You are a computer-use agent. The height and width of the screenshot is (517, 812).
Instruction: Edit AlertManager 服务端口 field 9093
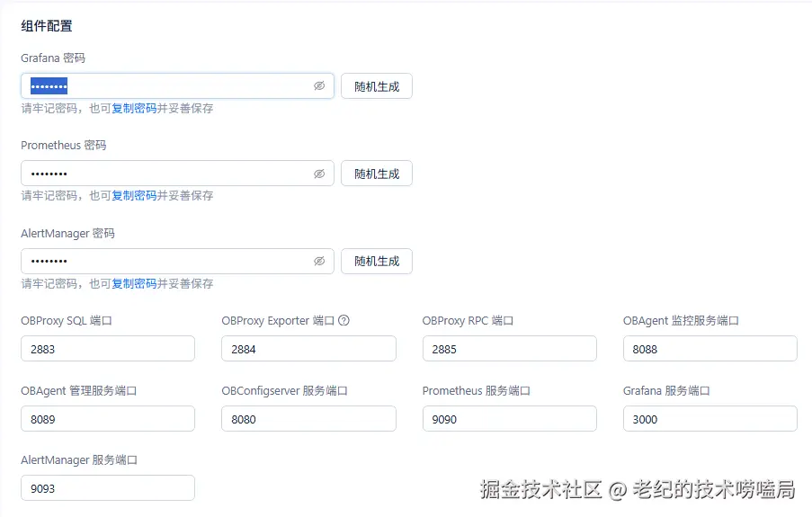(108, 488)
